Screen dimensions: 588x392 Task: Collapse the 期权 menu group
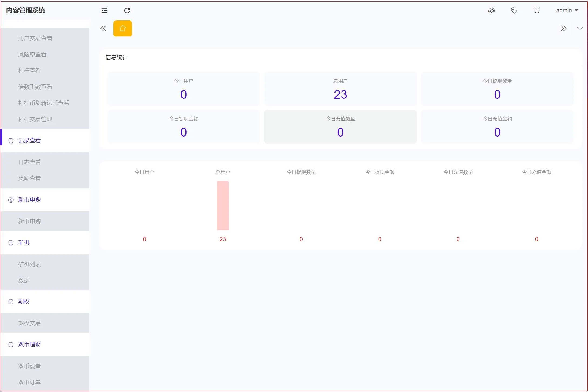coord(24,302)
